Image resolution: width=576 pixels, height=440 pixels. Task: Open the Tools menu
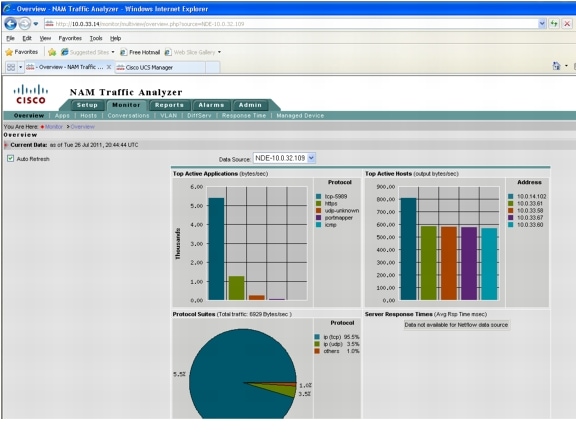[x=96, y=38]
